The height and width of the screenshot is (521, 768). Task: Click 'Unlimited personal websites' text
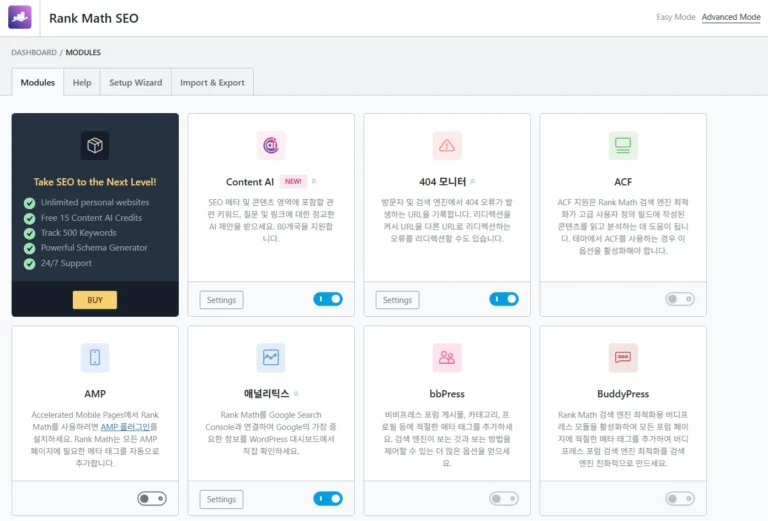click(x=95, y=202)
